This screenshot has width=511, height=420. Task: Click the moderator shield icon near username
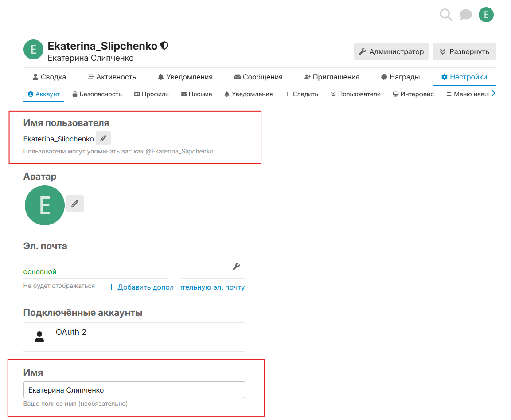[164, 46]
